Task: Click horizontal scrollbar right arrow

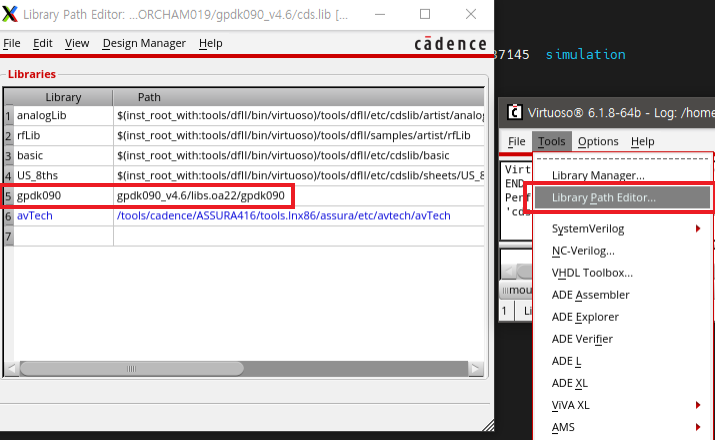Action: click(x=476, y=368)
